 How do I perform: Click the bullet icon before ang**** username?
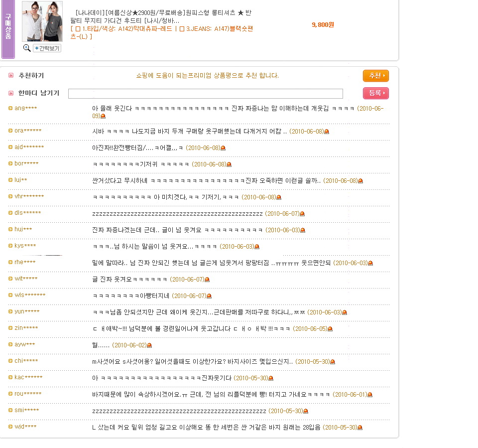click(10, 108)
